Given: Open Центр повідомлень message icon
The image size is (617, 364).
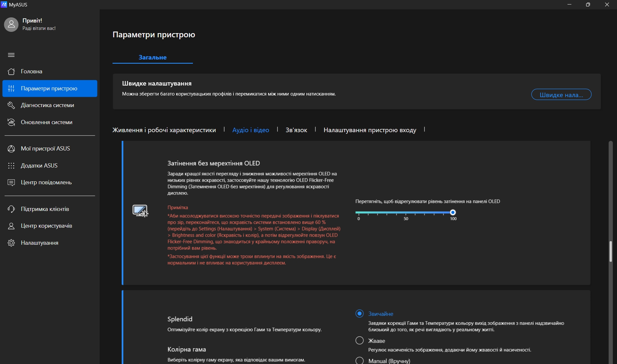Looking at the screenshot, I should point(11,182).
